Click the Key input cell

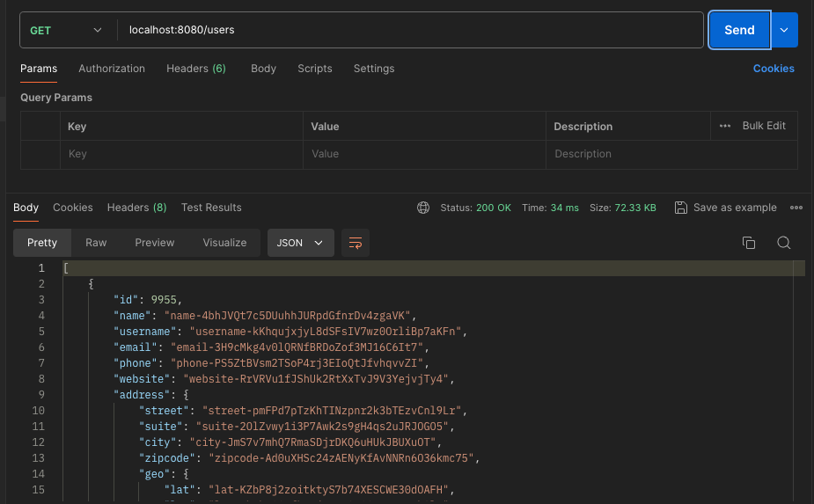[x=181, y=154]
